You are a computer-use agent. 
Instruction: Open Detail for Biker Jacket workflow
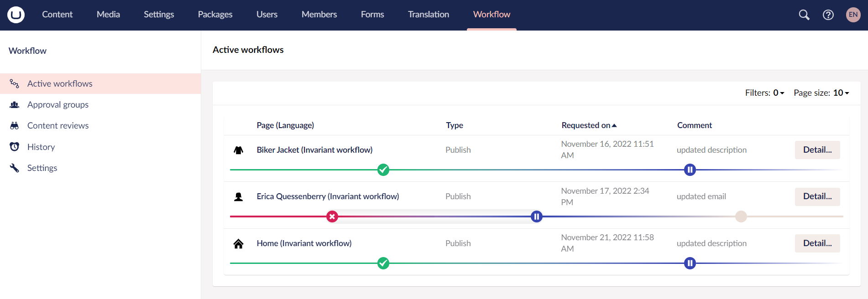tap(817, 150)
